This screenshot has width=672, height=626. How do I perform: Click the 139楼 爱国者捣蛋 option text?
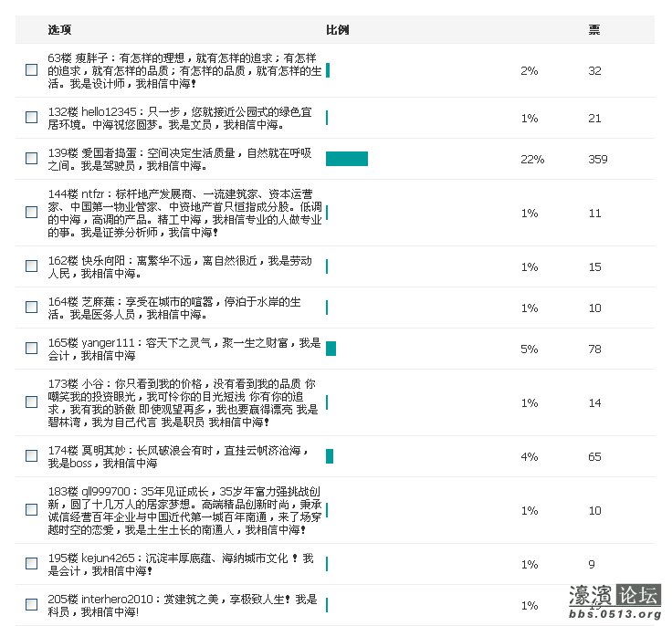tap(180, 160)
